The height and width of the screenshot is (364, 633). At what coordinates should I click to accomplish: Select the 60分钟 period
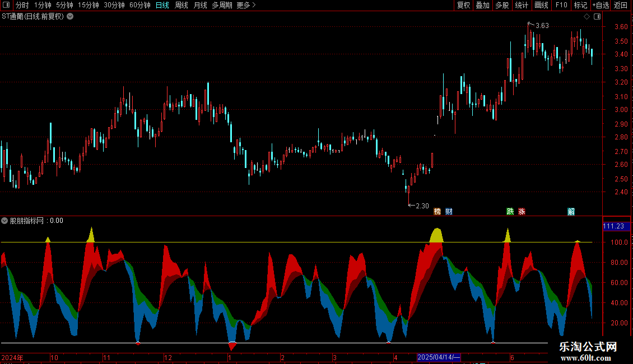(x=140, y=5)
